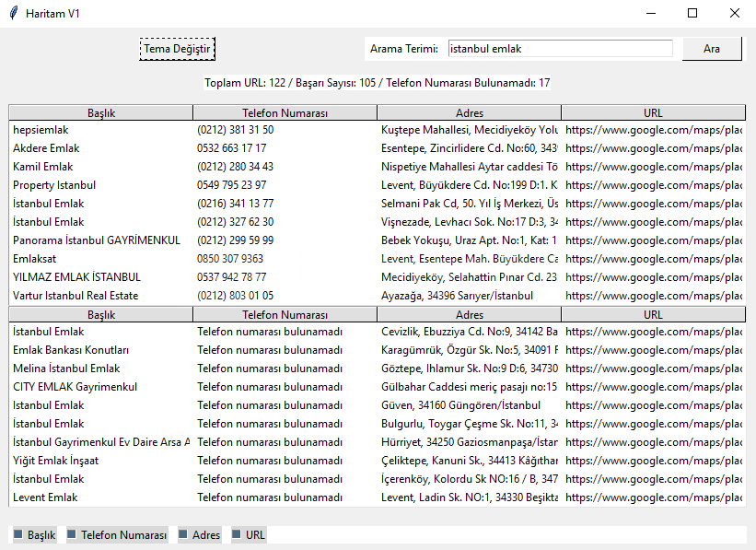Click upper table Adres column header
The image size is (756, 550).
(469, 113)
